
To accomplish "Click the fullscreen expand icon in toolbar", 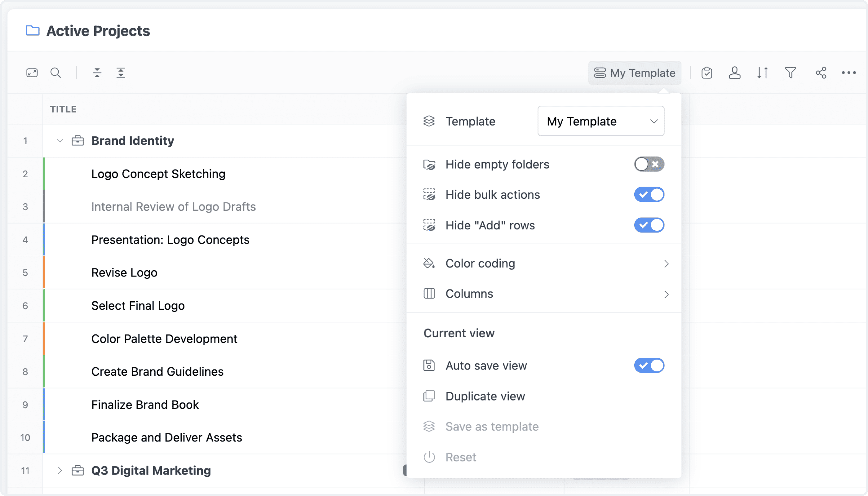I will click(x=32, y=73).
